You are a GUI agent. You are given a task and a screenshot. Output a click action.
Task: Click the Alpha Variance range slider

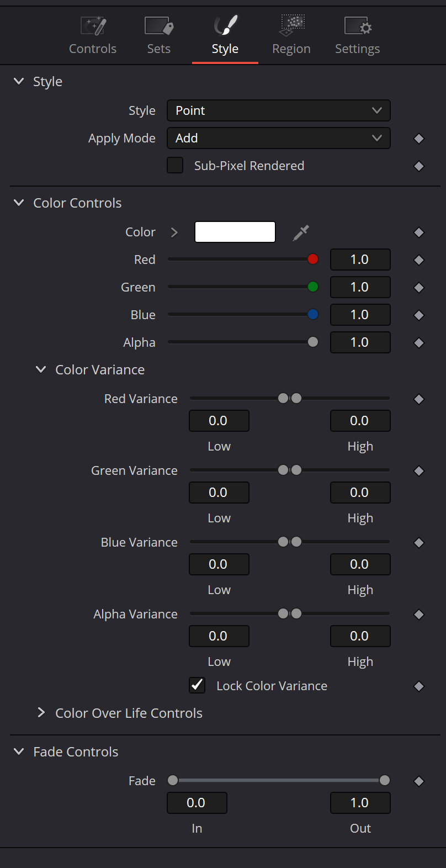pos(290,613)
